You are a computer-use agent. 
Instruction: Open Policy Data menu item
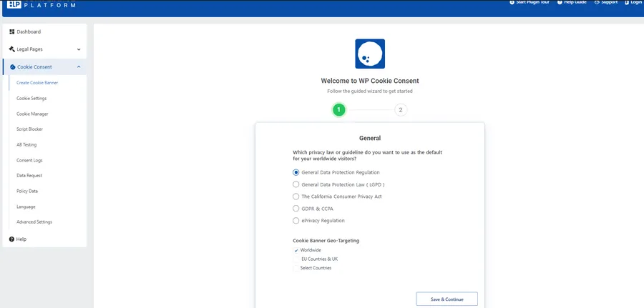click(27, 191)
